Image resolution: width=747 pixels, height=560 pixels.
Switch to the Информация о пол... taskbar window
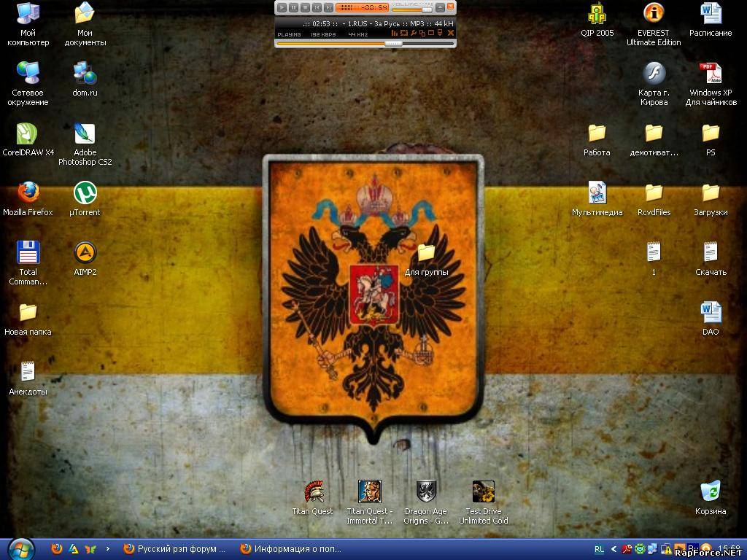tap(290, 549)
